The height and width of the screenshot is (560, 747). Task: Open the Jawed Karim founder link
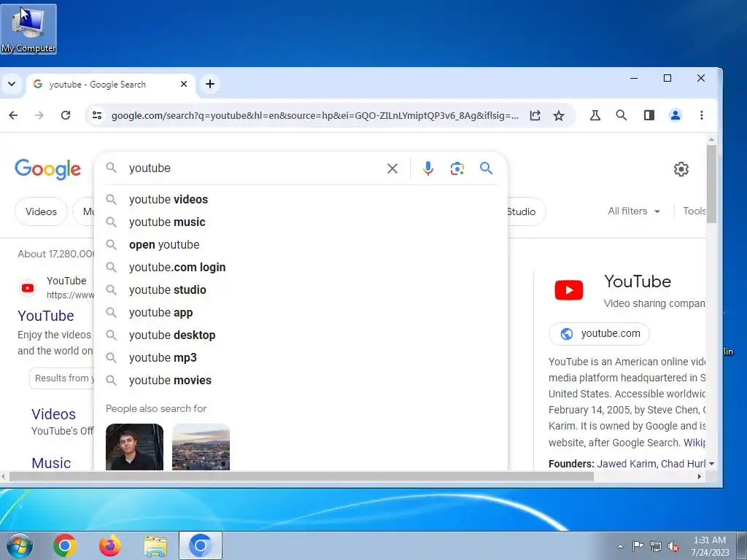tap(626, 464)
